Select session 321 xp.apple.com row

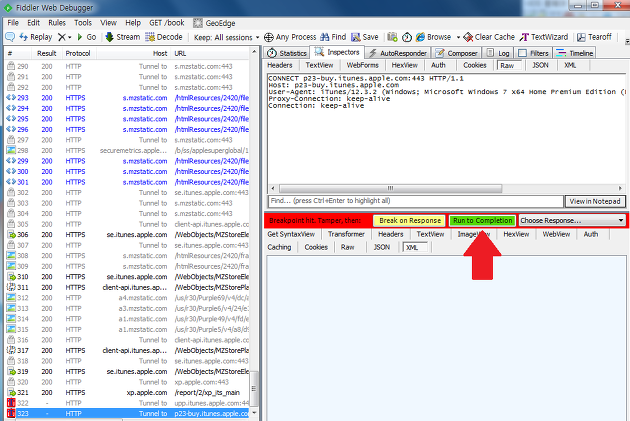[x=128, y=392]
